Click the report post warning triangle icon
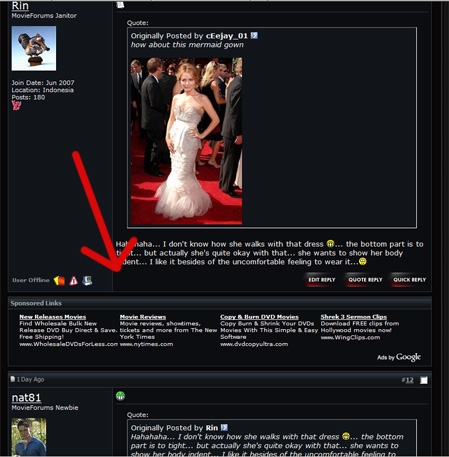The width and height of the screenshot is (449, 457). point(74,281)
